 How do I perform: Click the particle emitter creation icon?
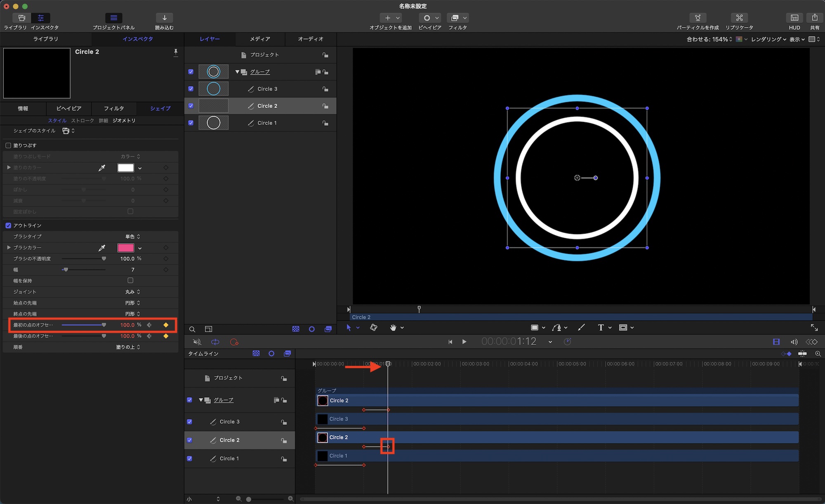[x=698, y=18]
